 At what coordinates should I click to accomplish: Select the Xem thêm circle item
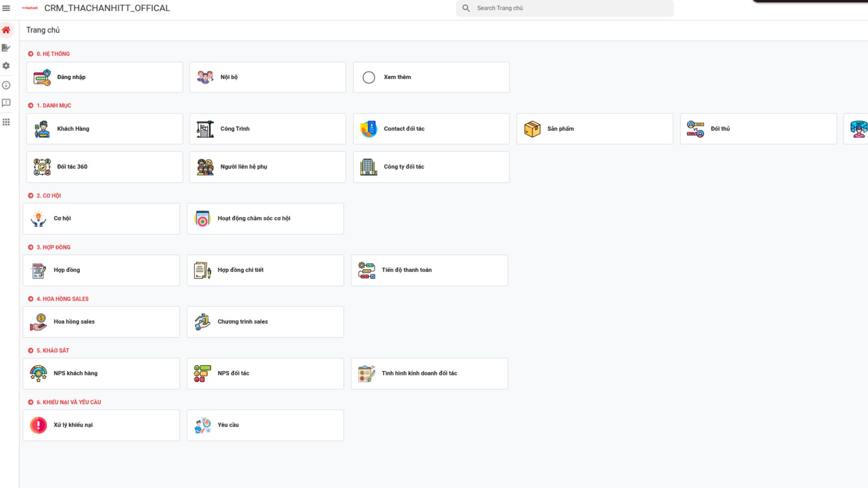369,77
